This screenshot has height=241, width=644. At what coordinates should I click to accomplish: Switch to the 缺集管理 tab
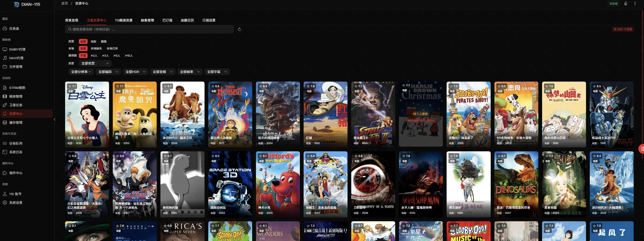[x=147, y=20]
